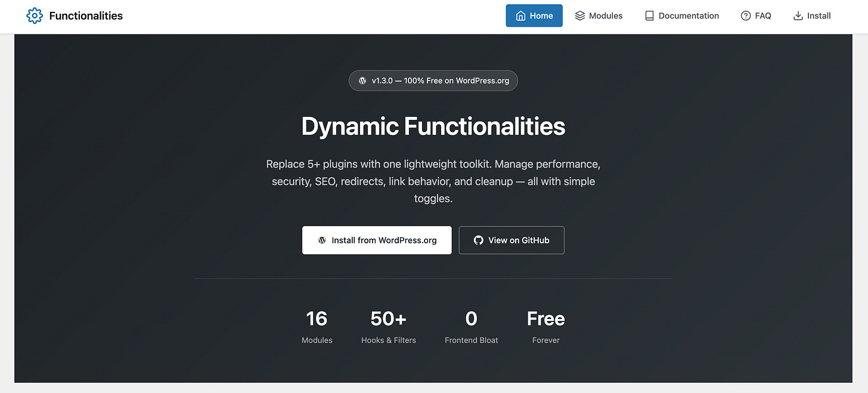
Task: Click the Free Forever statistic
Action: [x=546, y=326]
